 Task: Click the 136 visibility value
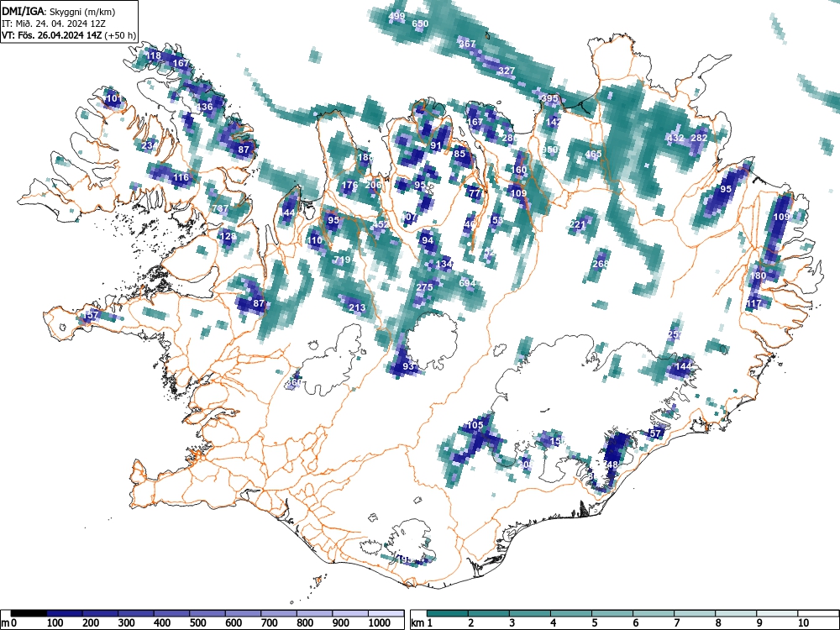[x=205, y=107]
